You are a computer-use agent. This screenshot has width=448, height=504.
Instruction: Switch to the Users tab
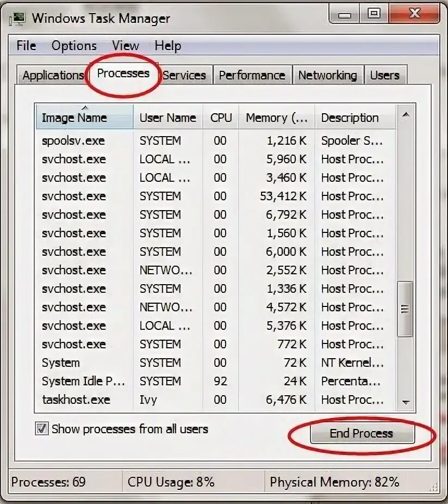coord(385,75)
